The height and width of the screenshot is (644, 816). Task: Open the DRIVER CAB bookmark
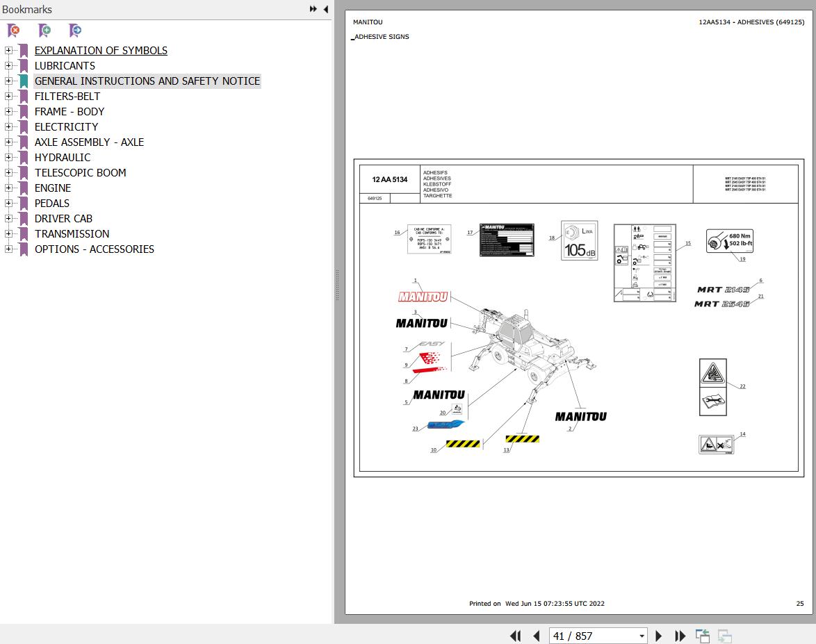[x=63, y=218]
